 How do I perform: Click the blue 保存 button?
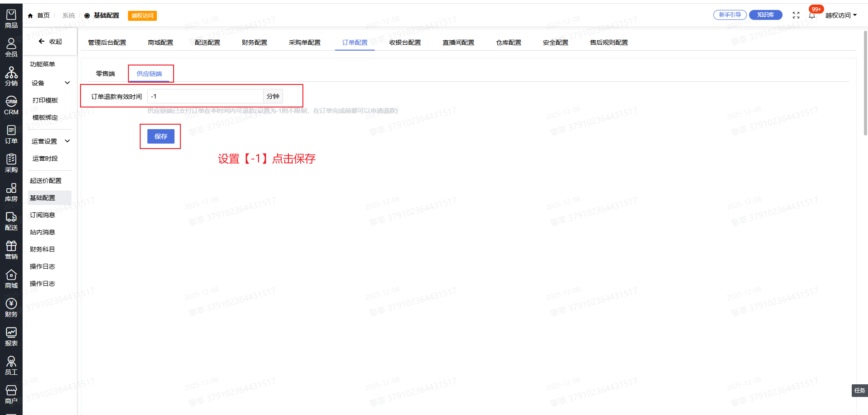(x=160, y=136)
